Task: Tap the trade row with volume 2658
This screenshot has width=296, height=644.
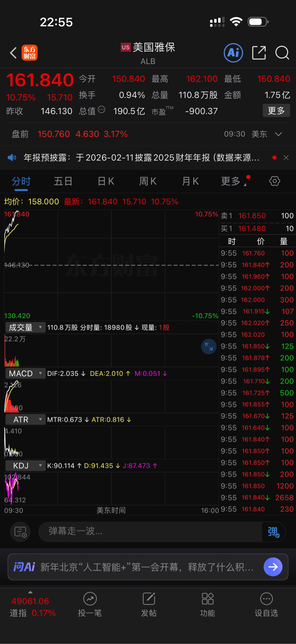Action: click(x=257, y=497)
